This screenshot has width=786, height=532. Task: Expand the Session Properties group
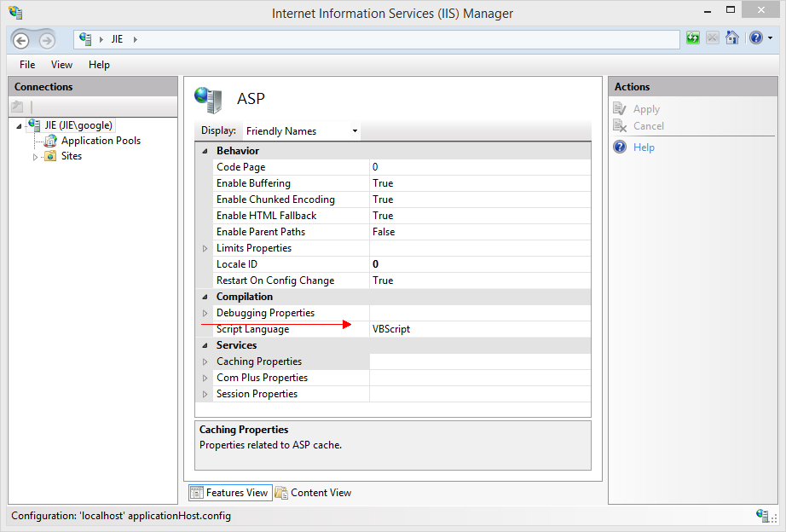click(x=205, y=395)
